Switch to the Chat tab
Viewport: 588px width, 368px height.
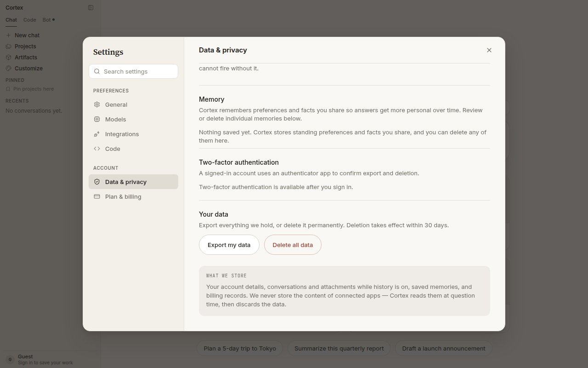11,20
